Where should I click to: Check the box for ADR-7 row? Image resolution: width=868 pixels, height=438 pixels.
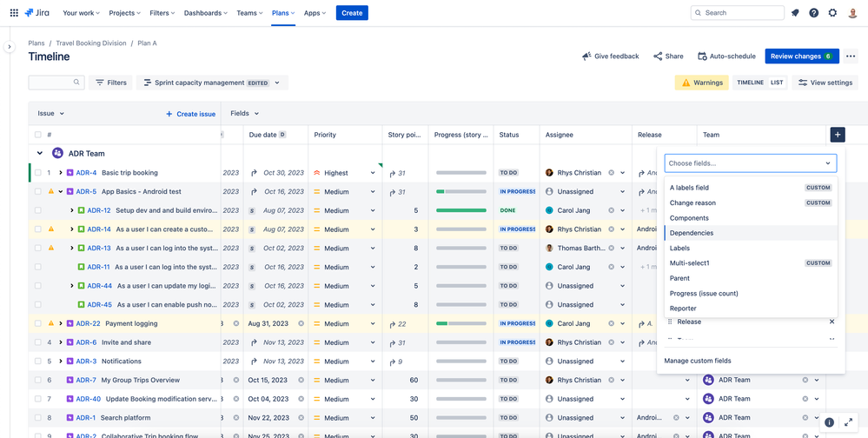(x=38, y=380)
